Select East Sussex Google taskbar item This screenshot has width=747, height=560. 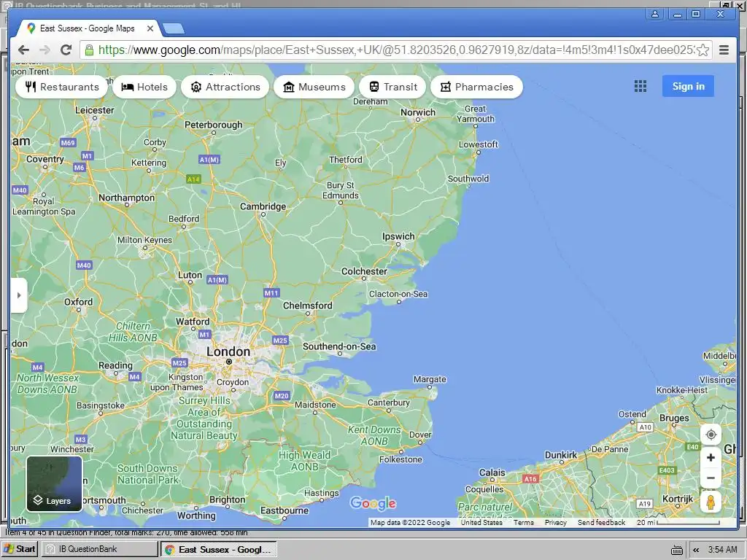pyautogui.click(x=218, y=549)
